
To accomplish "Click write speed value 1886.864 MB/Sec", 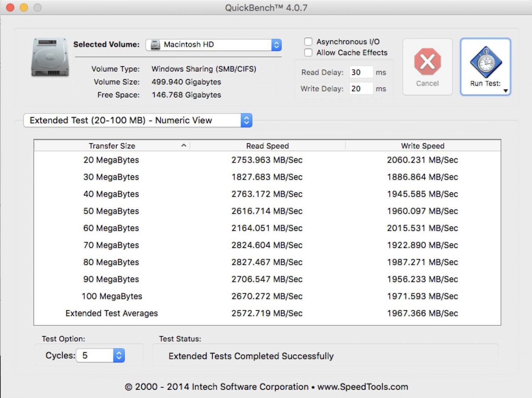I will [x=422, y=177].
